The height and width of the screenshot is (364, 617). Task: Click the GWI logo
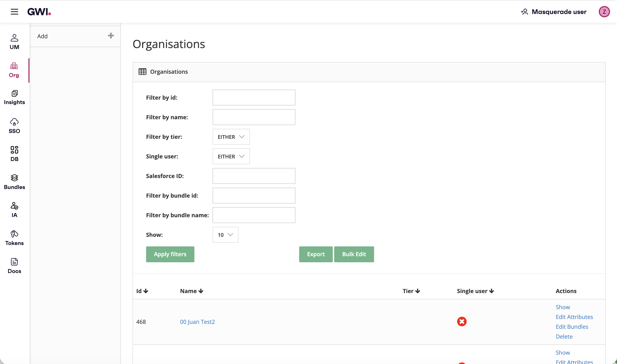point(39,11)
